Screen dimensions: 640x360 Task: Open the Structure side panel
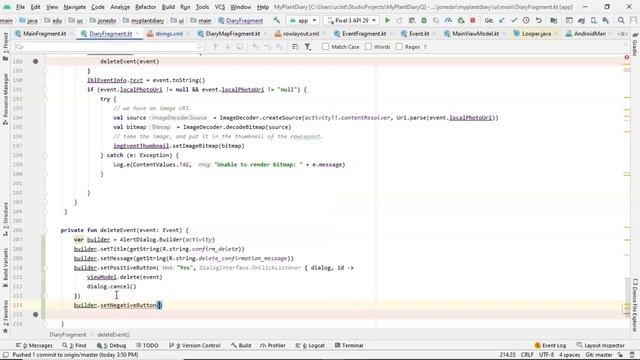(5, 219)
